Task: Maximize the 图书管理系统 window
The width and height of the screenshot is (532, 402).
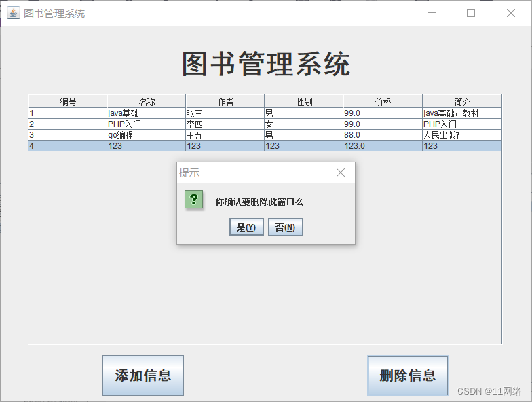Action: coord(471,13)
